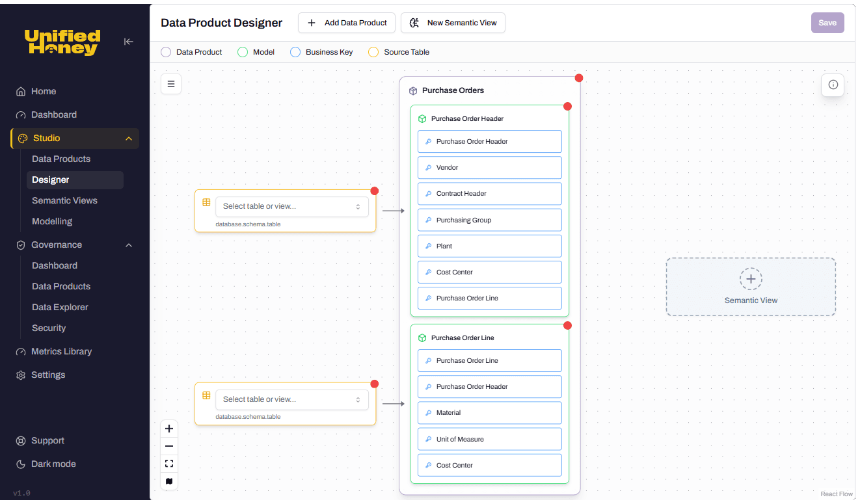Toggle the Model legend circle
The width and height of the screenshot is (860, 504).
click(x=243, y=52)
